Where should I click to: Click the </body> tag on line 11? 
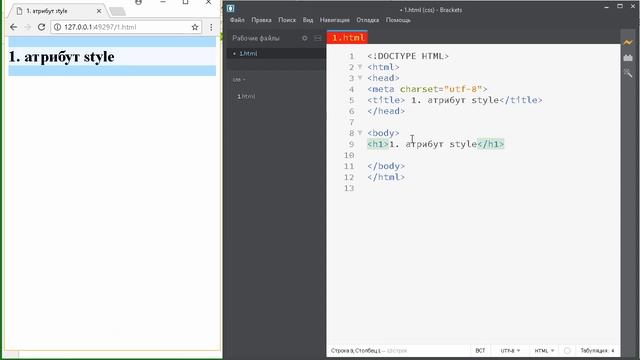point(386,166)
